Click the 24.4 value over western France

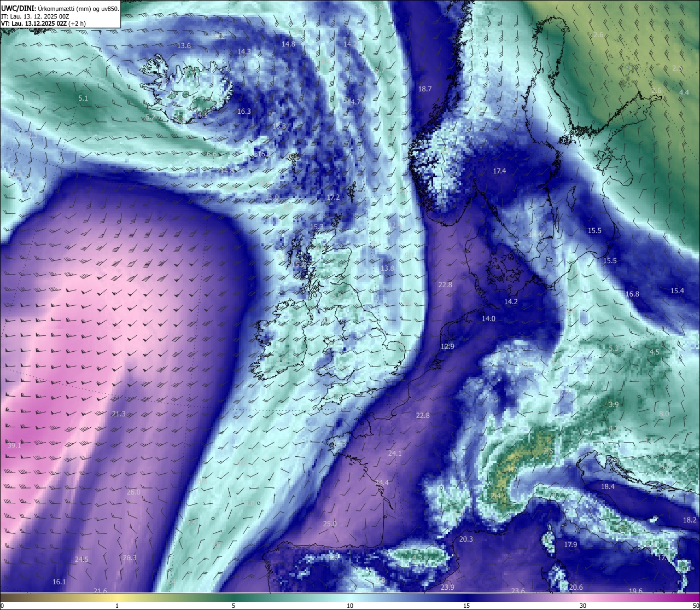(x=382, y=483)
